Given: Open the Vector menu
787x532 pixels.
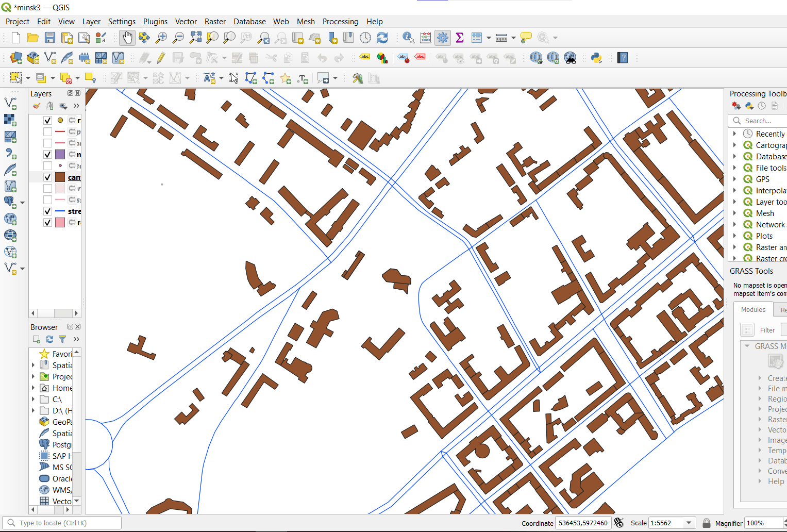Looking at the screenshot, I should [186, 22].
